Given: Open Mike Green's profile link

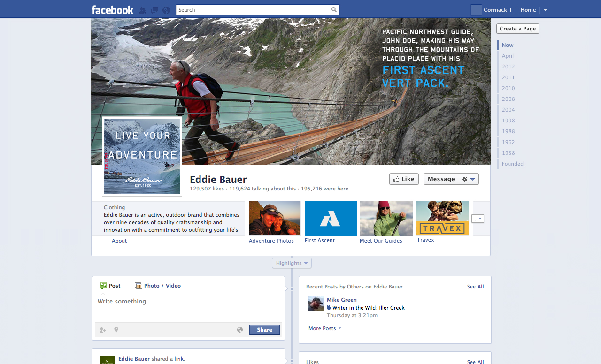Looking at the screenshot, I should click(342, 300).
